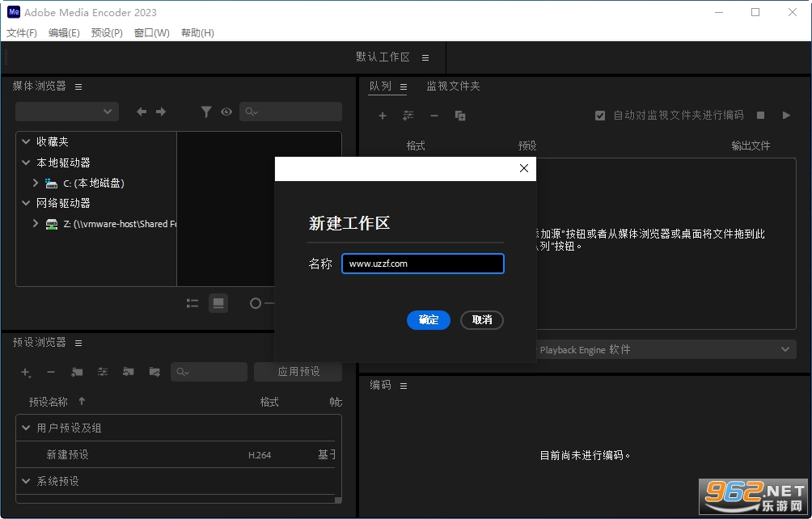Open the 预设(P) menu

pyautogui.click(x=107, y=33)
